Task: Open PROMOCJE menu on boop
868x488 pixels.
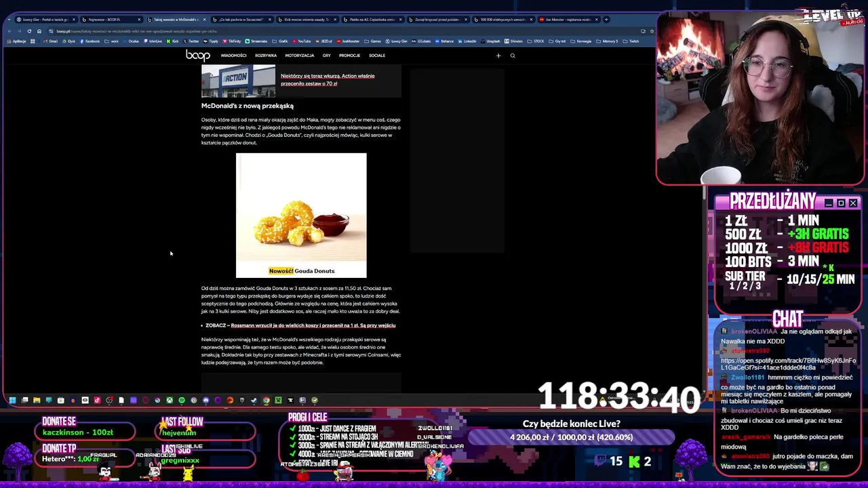Action: pyautogui.click(x=349, y=56)
